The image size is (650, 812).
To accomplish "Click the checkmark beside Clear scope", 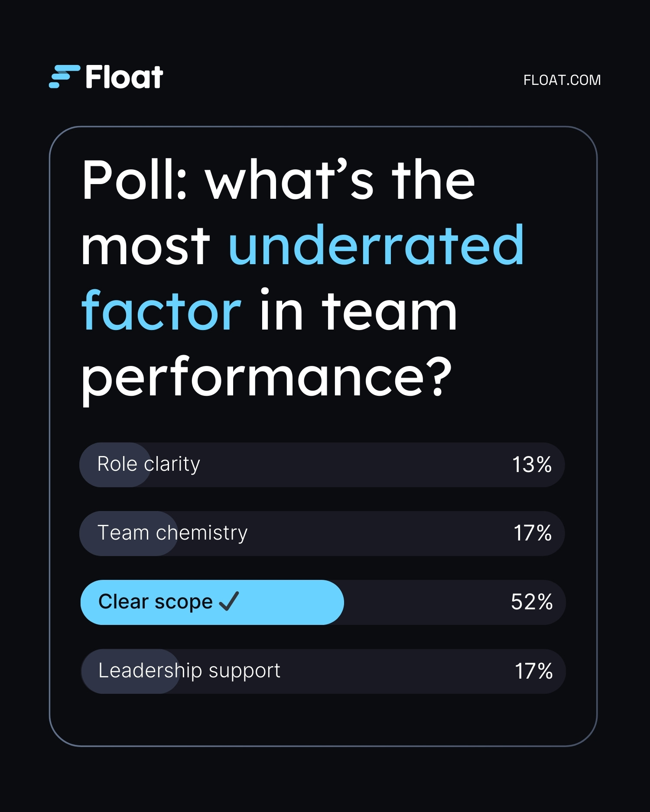I will click(x=229, y=601).
